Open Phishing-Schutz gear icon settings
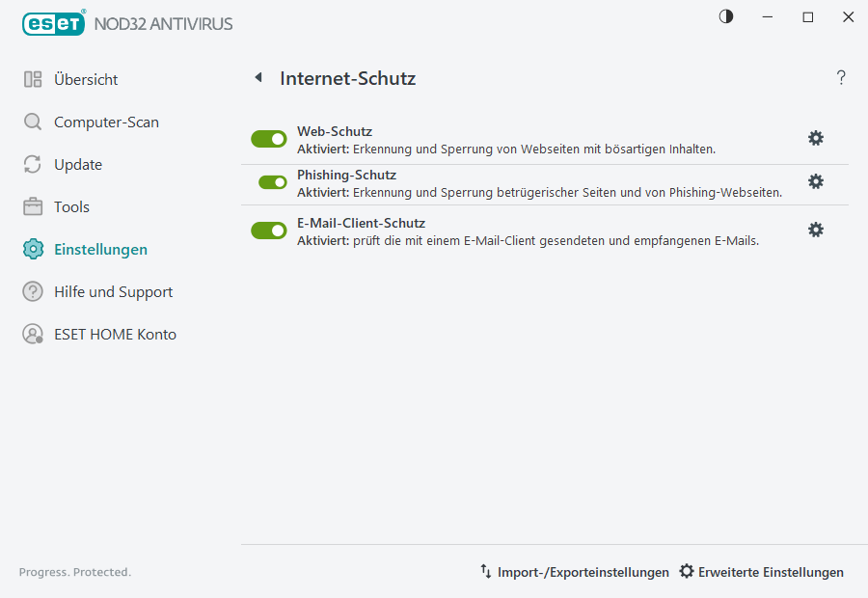The height and width of the screenshot is (598, 868). click(x=816, y=181)
